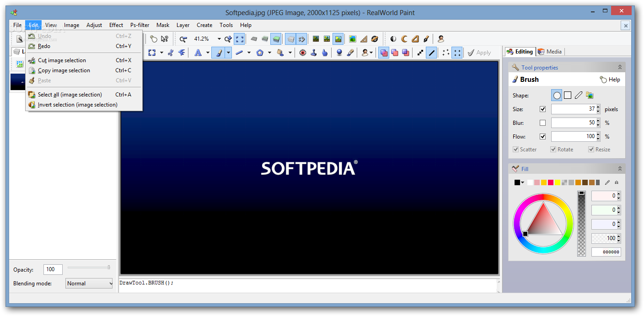Expand the Polygon tool dropdown arrow

pos(269,53)
